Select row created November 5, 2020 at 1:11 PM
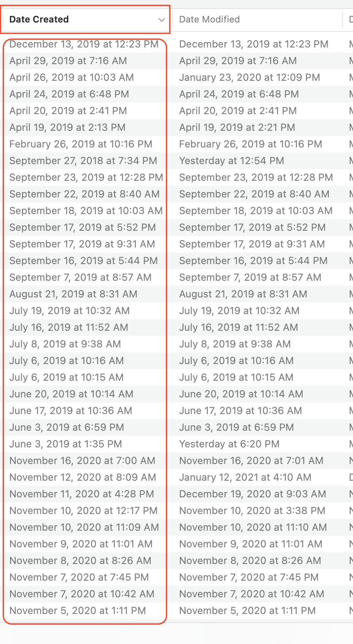The width and height of the screenshot is (353, 644). click(77, 611)
